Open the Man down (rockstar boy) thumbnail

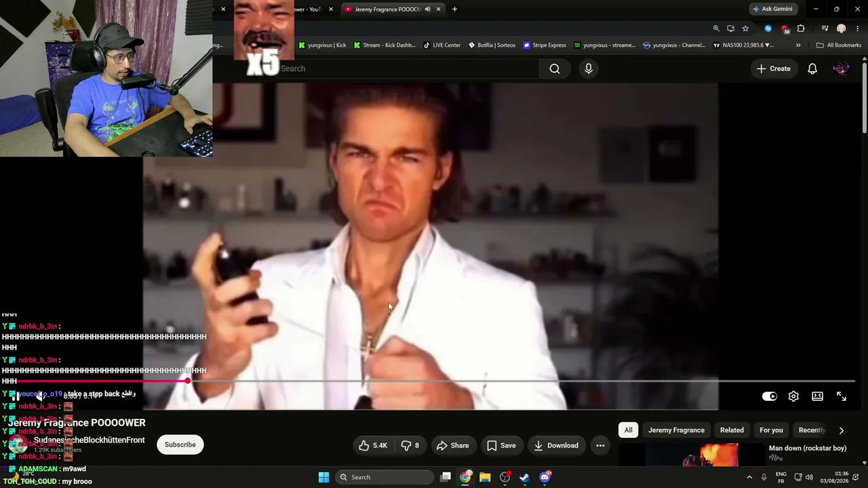click(x=692, y=455)
